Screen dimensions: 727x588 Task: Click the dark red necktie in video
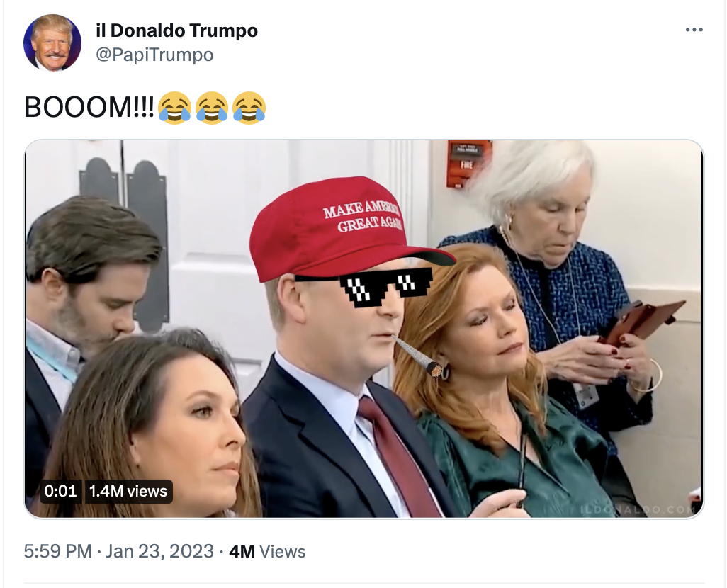[x=399, y=457]
